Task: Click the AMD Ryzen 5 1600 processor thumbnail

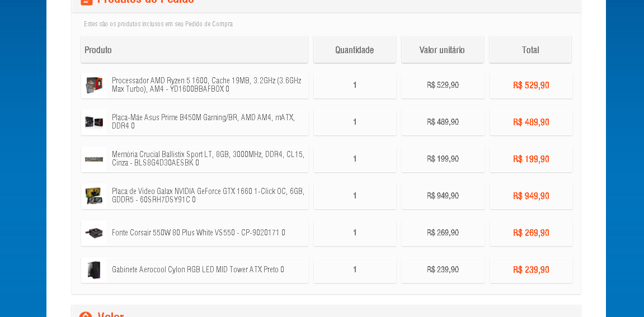Action: [x=94, y=86]
